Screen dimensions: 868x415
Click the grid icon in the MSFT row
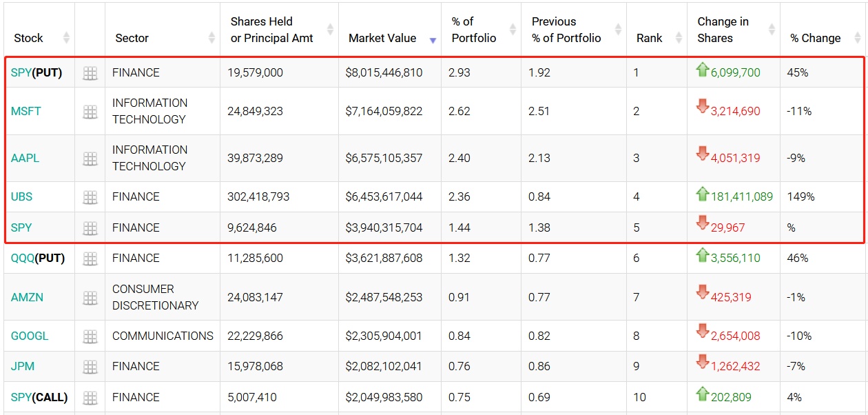90,112
